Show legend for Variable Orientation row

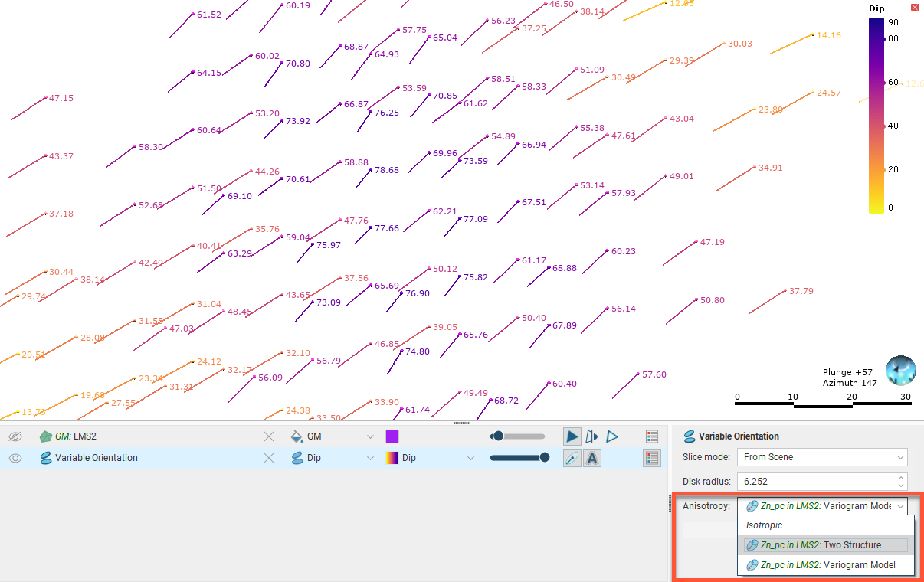coord(652,458)
